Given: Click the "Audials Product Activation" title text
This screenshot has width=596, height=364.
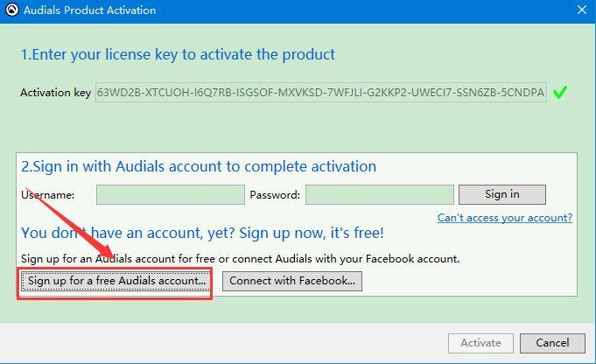Looking at the screenshot, I should click(90, 10).
